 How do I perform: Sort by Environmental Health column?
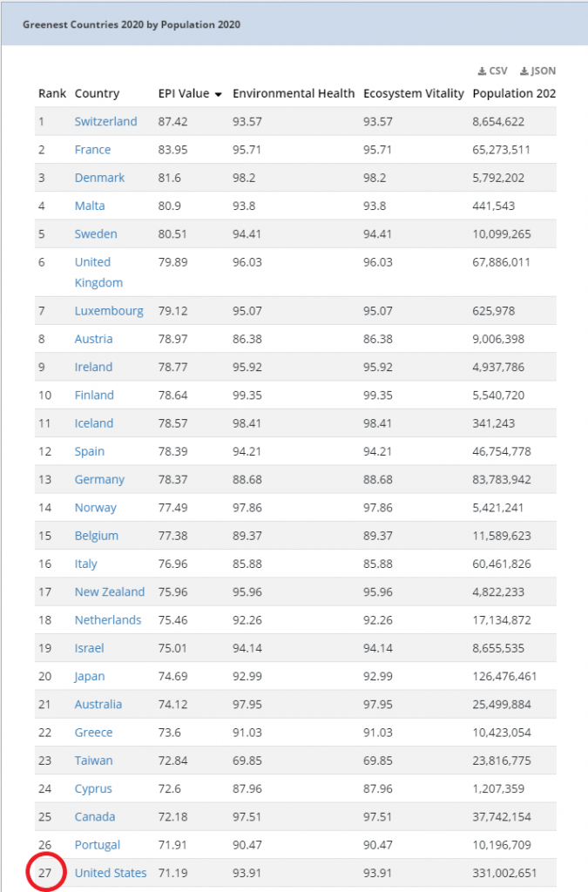click(294, 94)
